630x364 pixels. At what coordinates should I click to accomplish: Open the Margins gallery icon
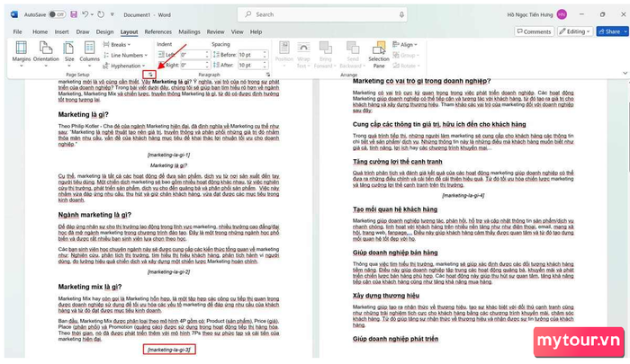[x=21, y=48]
